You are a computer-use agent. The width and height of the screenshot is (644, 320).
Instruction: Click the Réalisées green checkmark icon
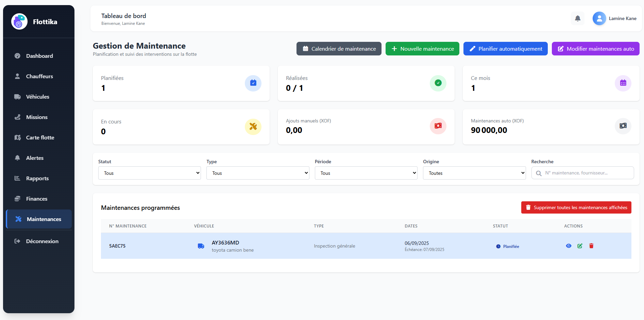coord(438,83)
